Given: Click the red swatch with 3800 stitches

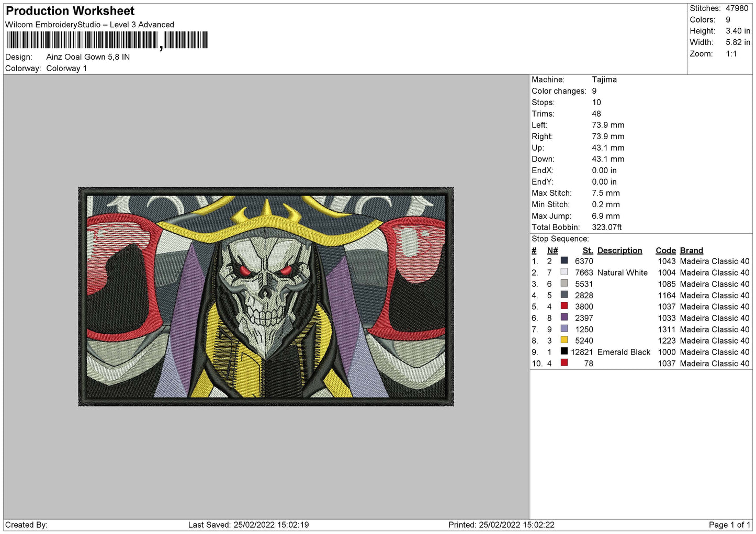Looking at the screenshot, I should click(564, 306).
